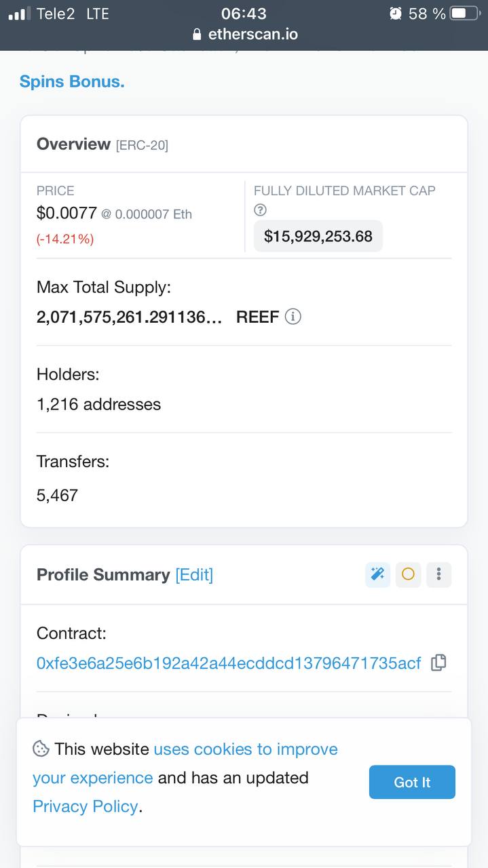Tap the alarm clock status icon
The image size is (488, 868).
[396, 14]
